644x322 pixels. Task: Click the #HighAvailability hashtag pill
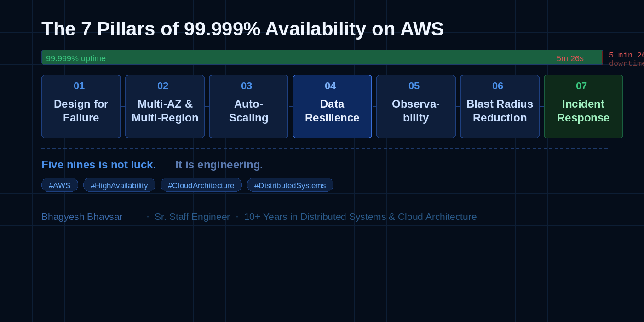tap(119, 185)
